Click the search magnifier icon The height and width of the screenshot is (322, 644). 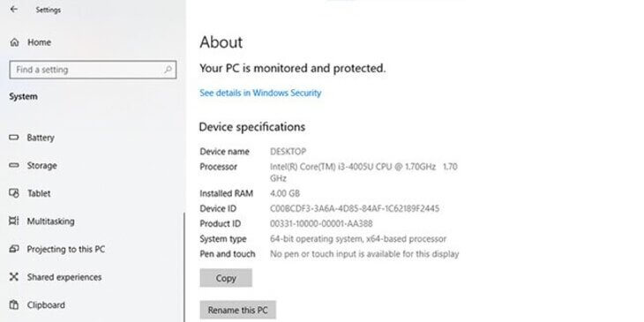(168, 70)
